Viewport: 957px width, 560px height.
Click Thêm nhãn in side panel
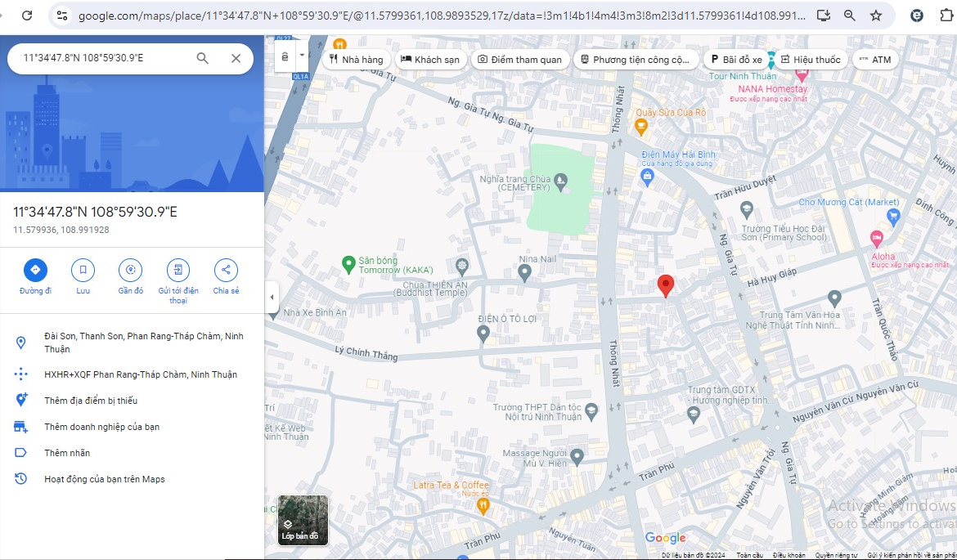(x=67, y=453)
